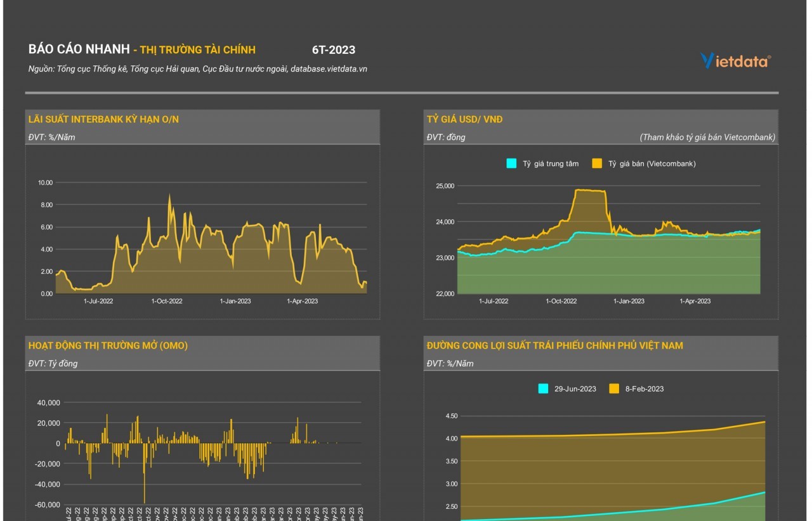The image size is (812, 521).
Task: Toggle the 29-Jun-2023 legend marker
Action: coord(543,389)
